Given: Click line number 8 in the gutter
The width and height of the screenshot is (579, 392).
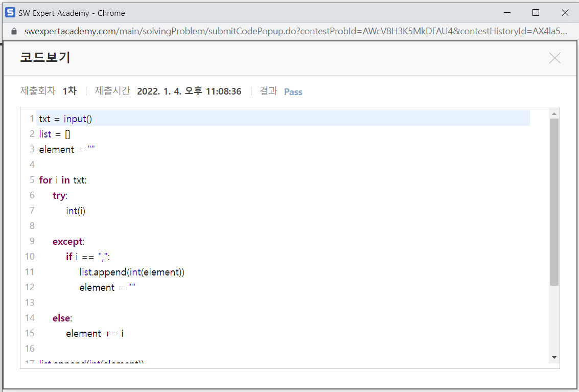Looking at the screenshot, I should (32, 226).
